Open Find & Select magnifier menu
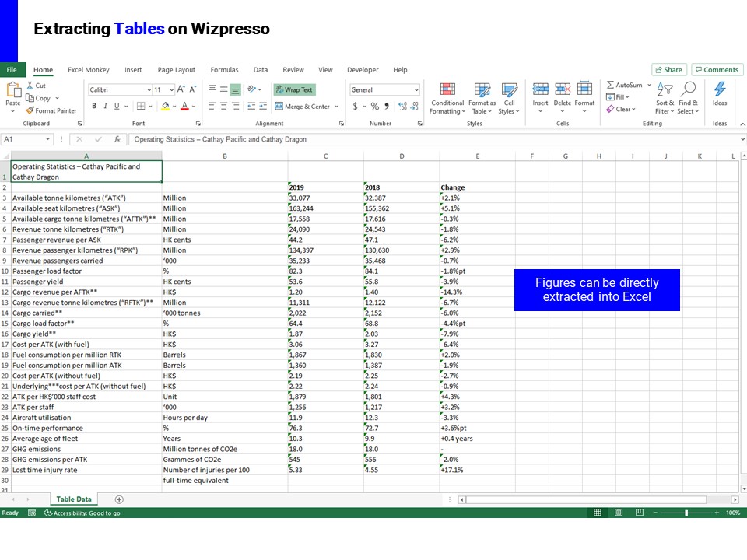747x560 pixels. click(688, 98)
